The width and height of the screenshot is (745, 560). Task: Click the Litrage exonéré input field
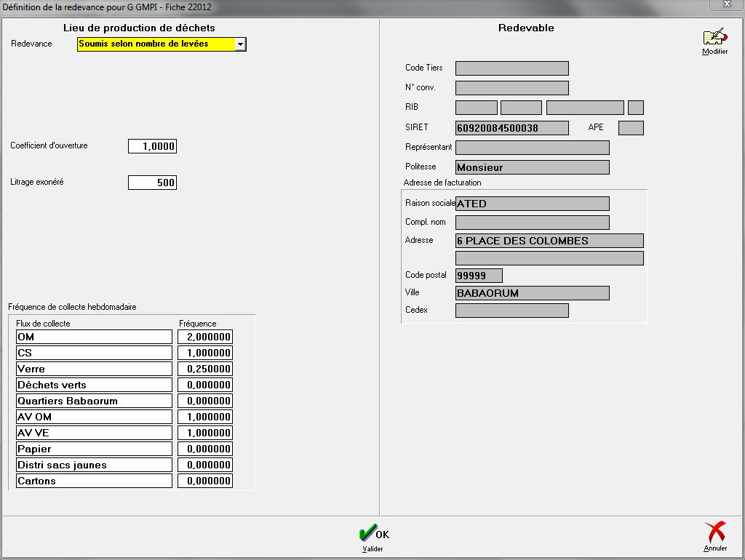point(152,183)
